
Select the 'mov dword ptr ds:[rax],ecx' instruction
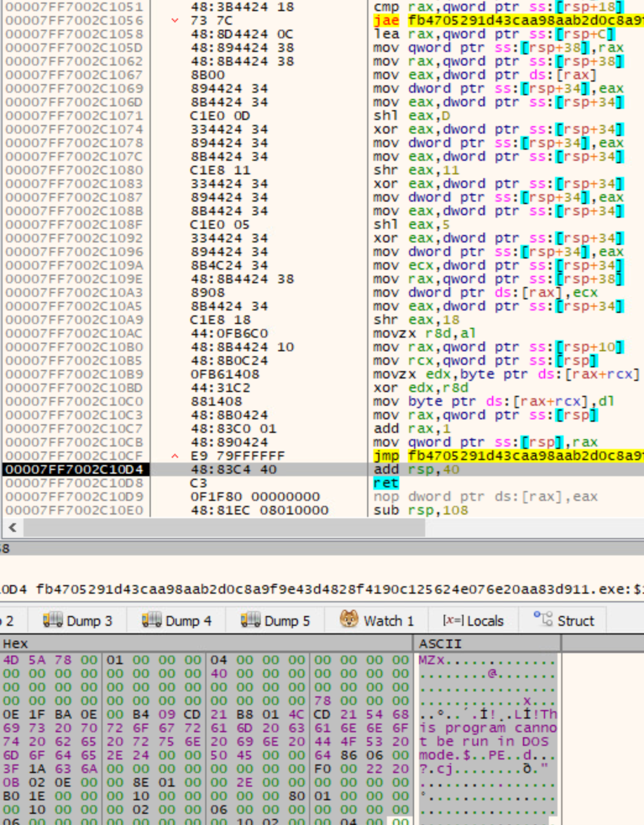point(486,293)
